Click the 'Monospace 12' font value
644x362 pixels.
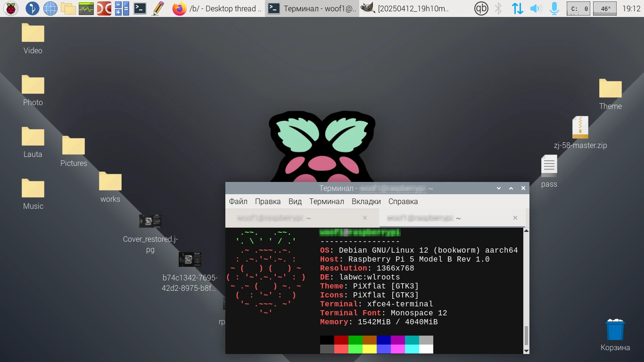coord(419,313)
